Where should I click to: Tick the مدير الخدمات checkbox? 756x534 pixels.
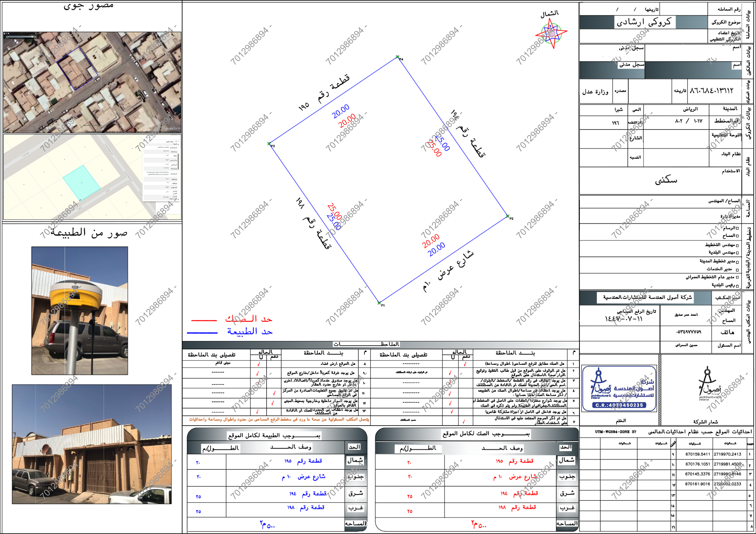[x=737, y=269]
